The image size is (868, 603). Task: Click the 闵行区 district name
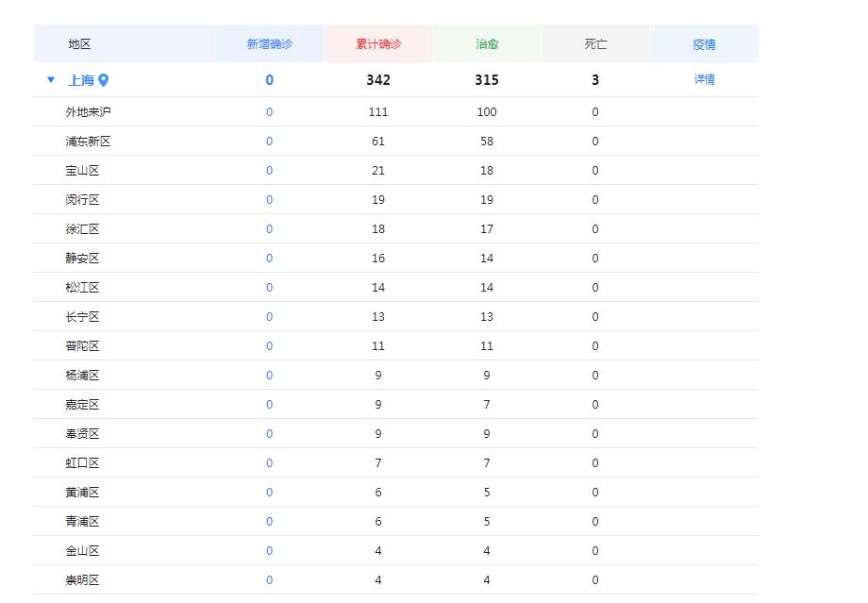point(82,200)
